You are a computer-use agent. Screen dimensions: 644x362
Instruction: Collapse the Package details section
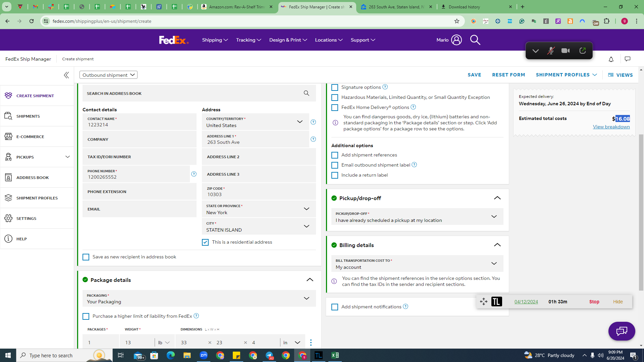310,280
